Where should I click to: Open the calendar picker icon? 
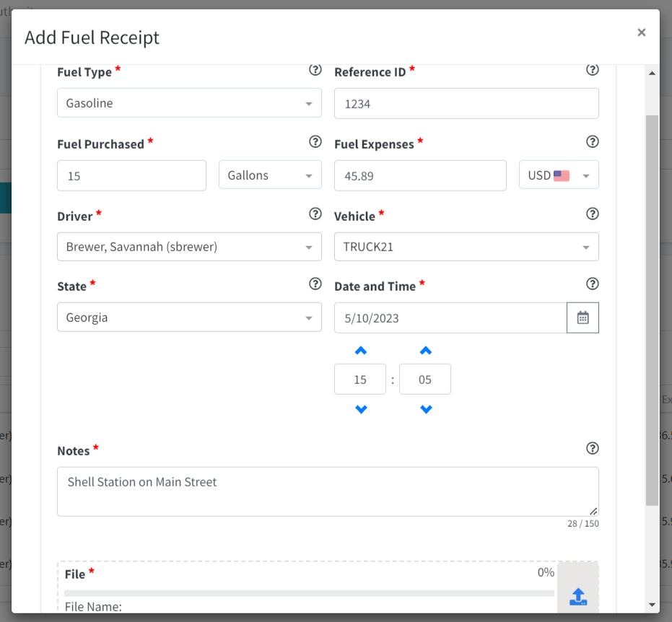point(582,317)
